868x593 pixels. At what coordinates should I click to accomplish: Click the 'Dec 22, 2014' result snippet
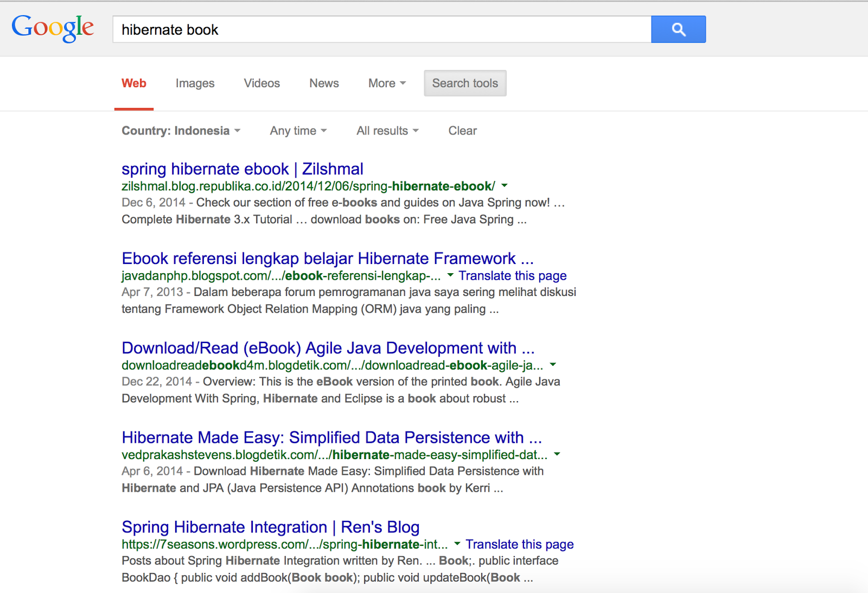click(x=341, y=390)
